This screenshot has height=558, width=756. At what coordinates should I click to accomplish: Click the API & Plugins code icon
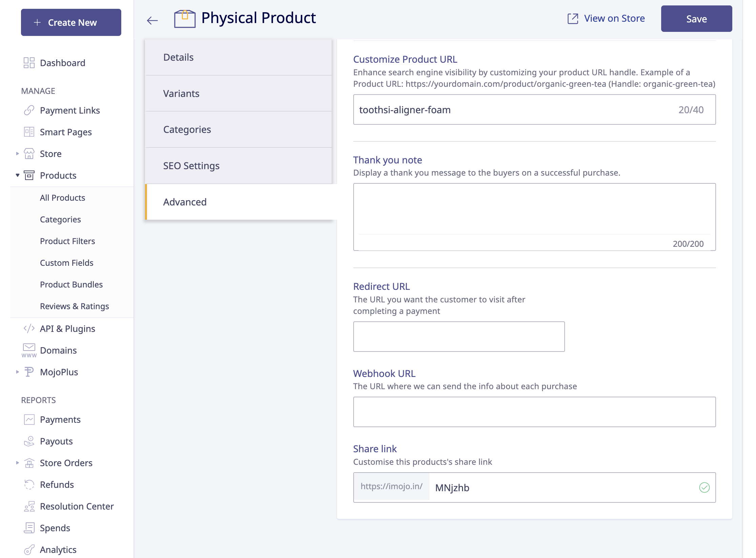tap(29, 328)
